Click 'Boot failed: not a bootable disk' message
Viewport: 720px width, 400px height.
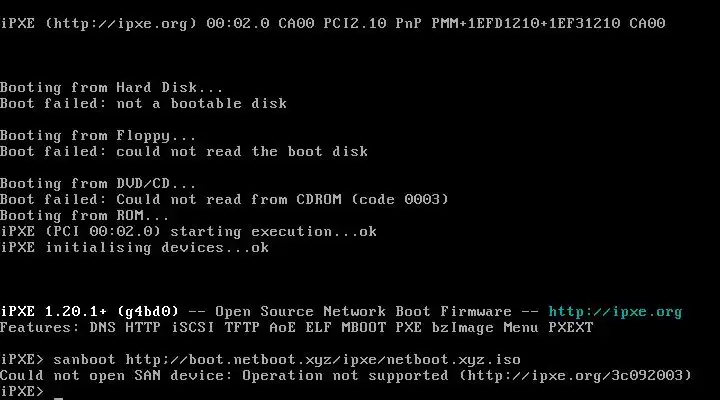(143, 103)
